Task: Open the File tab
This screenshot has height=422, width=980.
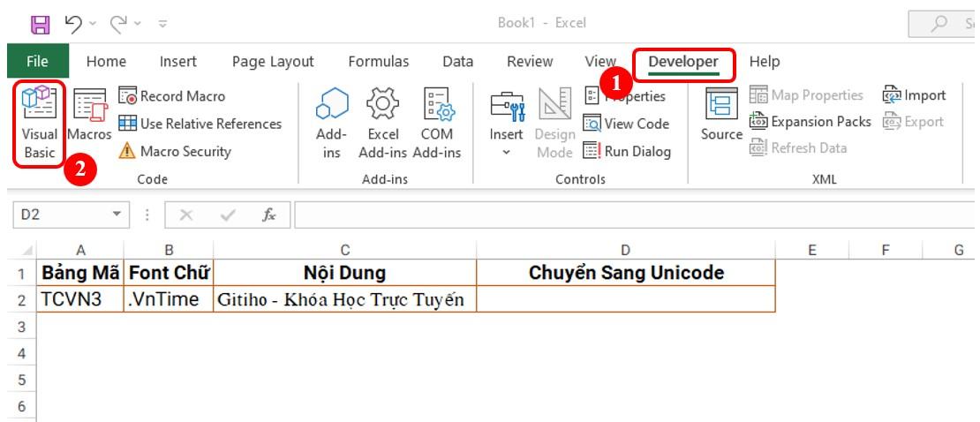Action: tap(37, 61)
